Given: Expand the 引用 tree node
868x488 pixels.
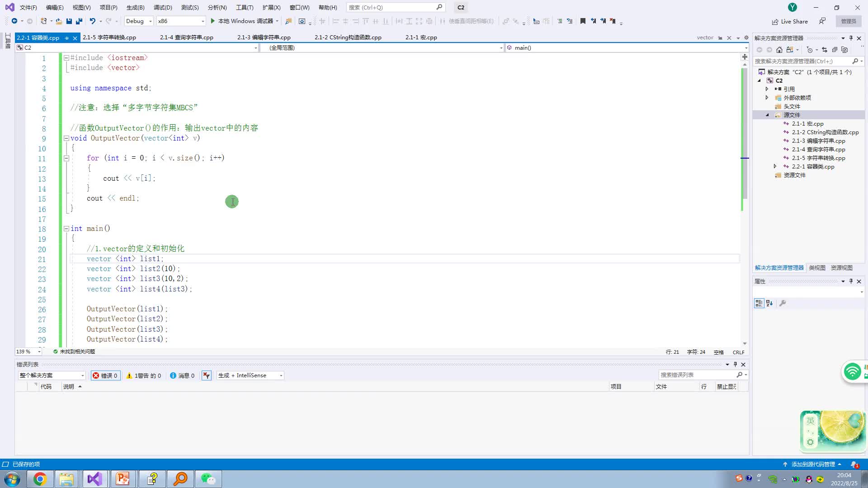Looking at the screenshot, I should [767, 89].
